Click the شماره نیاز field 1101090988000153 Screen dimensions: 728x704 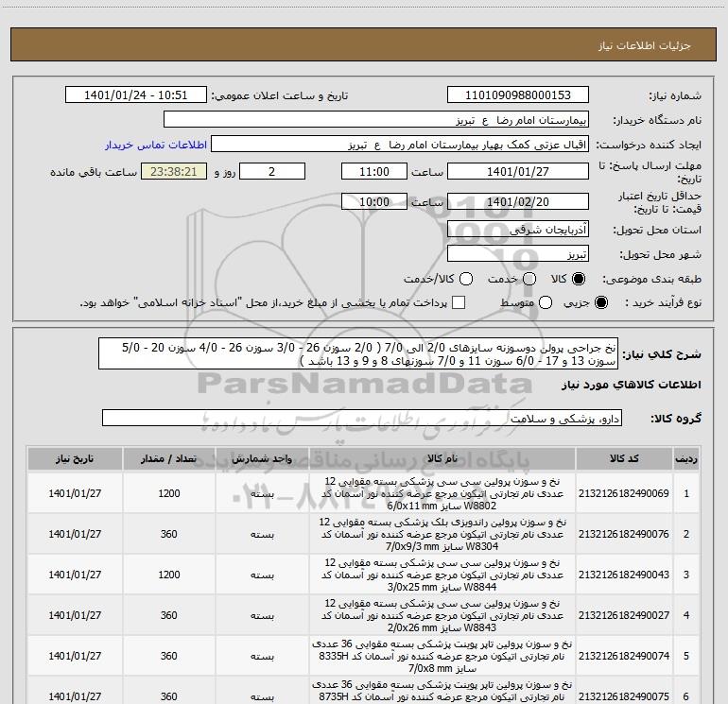click(518, 95)
